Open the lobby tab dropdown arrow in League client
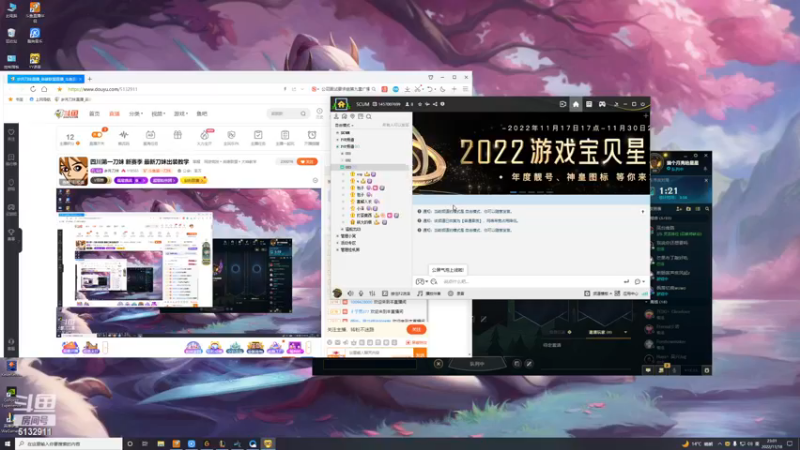Image resolution: width=800 pixels, height=450 pixels. (x=626, y=332)
